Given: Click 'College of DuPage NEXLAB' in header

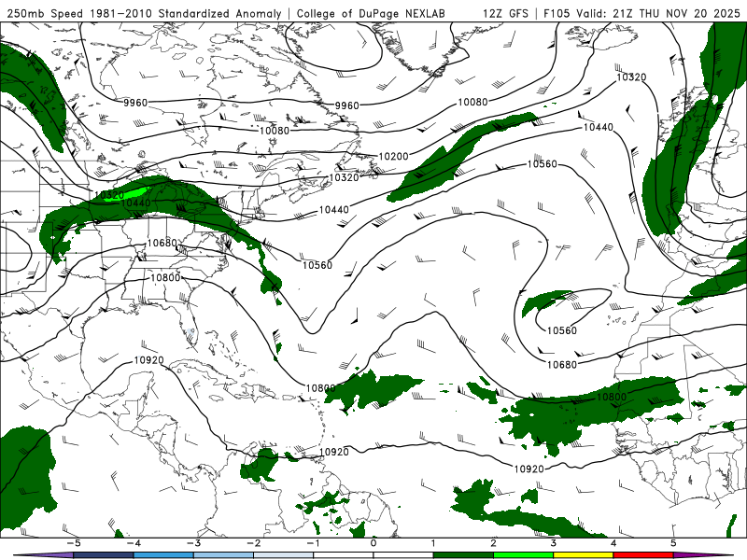Looking at the screenshot, I should (x=371, y=13).
